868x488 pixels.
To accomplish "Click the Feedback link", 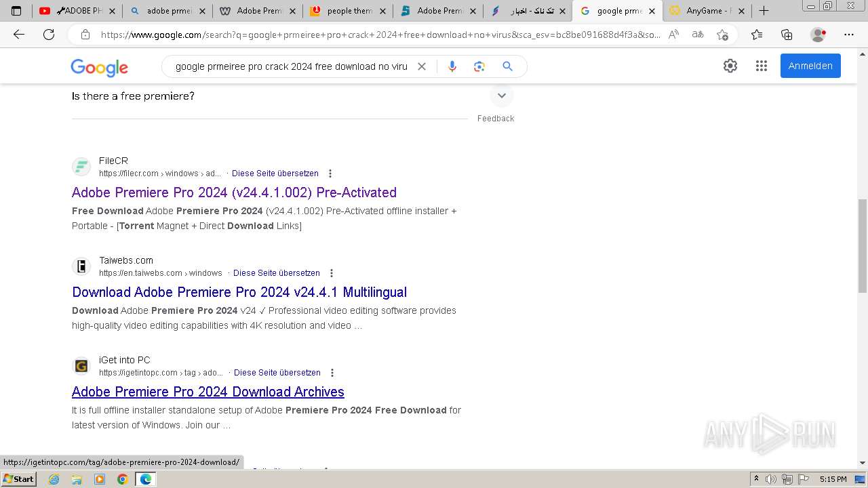I will coord(496,119).
